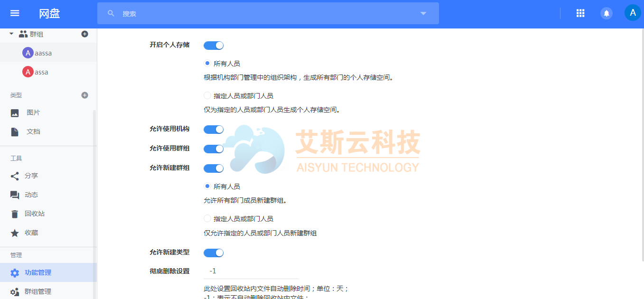Add a new type with the plus icon
This screenshot has width=644, height=299.
[x=85, y=95]
